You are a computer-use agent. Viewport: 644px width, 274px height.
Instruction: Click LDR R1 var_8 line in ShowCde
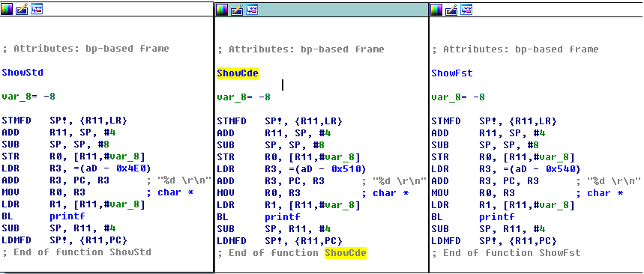[x=289, y=204]
